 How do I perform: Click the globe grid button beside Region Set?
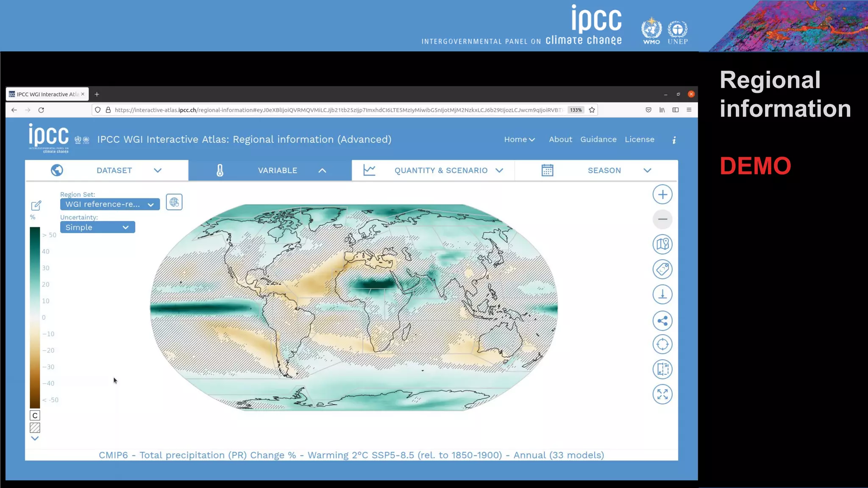(x=174, y=202)
